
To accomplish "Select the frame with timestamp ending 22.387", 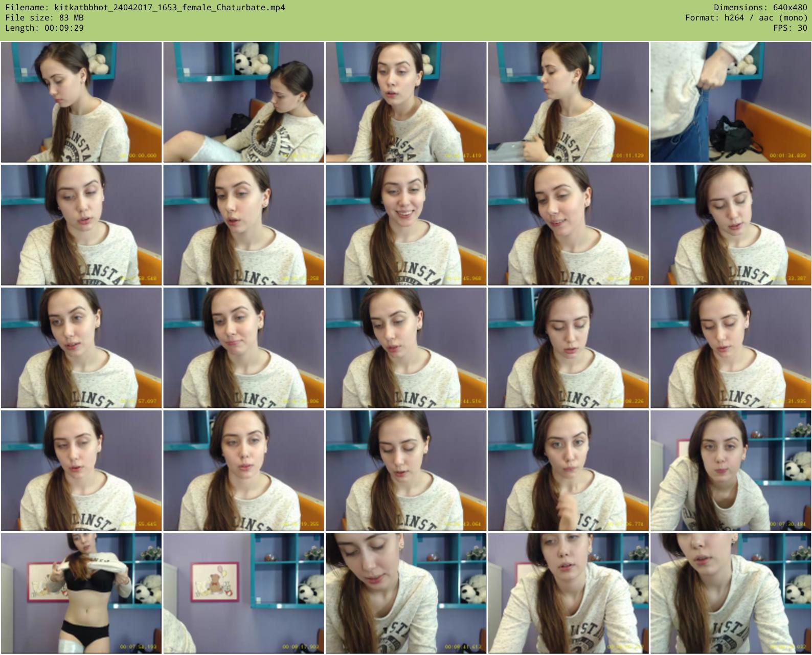I will pyautogui.click(x=731, y=225).
